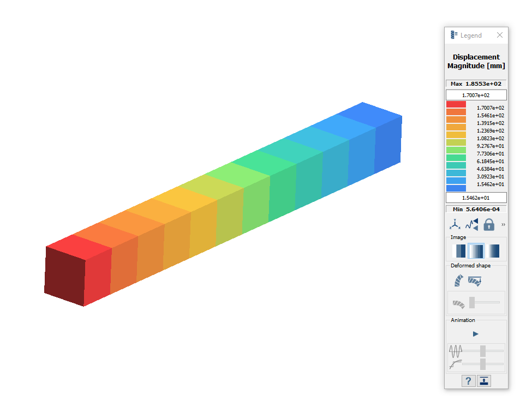Screen dimensions: 532x406
Task: Click the animation frequency slider handle
Action: pyautogui.click(x=483, y=350)
